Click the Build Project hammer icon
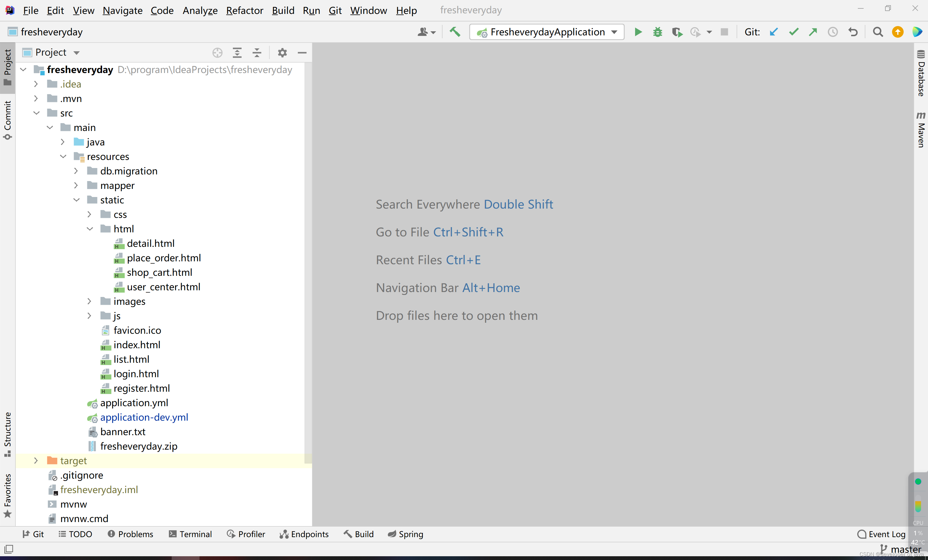928x560 pixels. pos(455,32)
